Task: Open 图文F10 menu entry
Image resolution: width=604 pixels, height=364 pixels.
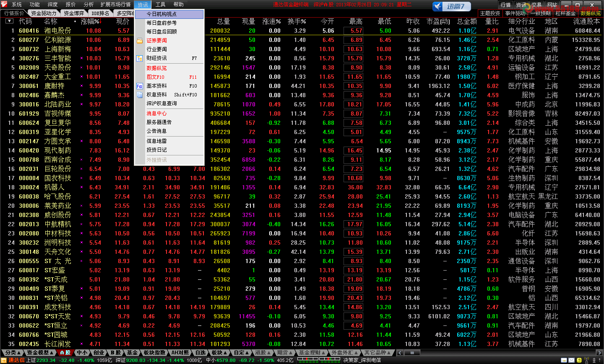Action: click(x=169, y=77)
